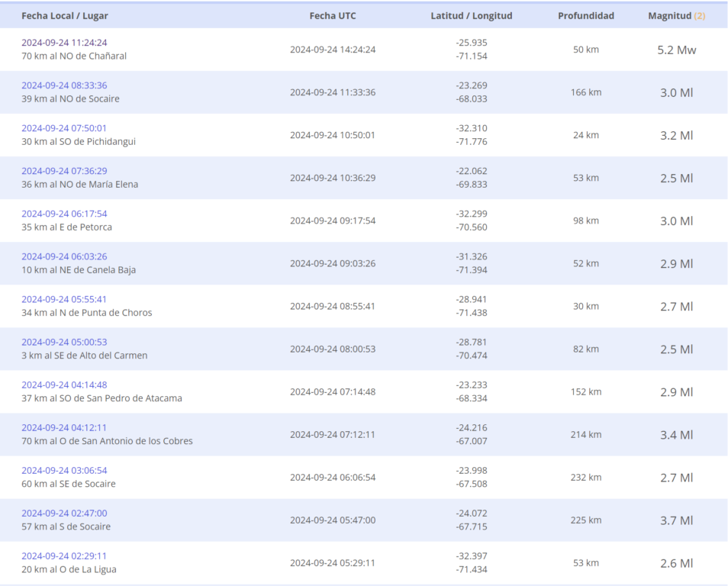Open the 02:47:00 earthquake south of Socaire

tap(64, 513)
